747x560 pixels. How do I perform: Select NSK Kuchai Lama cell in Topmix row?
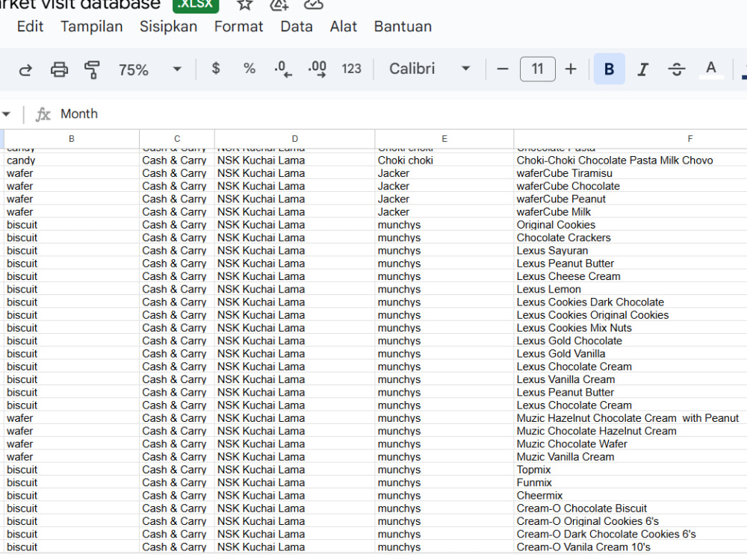point(294,470)
